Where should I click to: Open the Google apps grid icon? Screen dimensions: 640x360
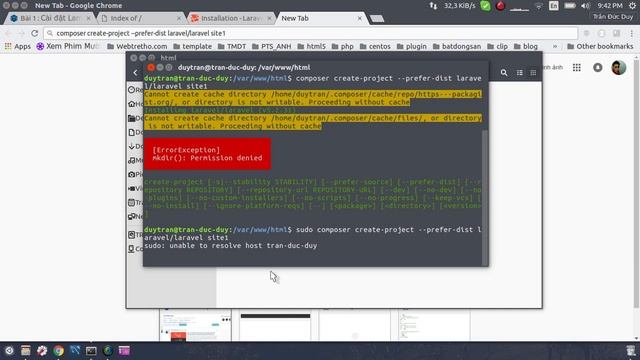tap(576, 68)
